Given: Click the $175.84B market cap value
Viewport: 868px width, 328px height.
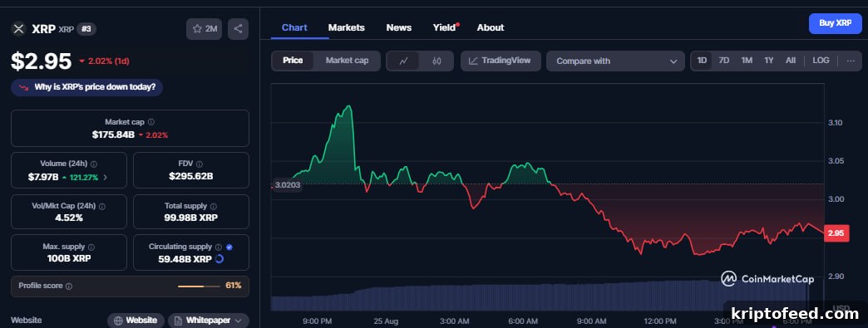Looking at the screenshot, I should (x=113, y=135).
